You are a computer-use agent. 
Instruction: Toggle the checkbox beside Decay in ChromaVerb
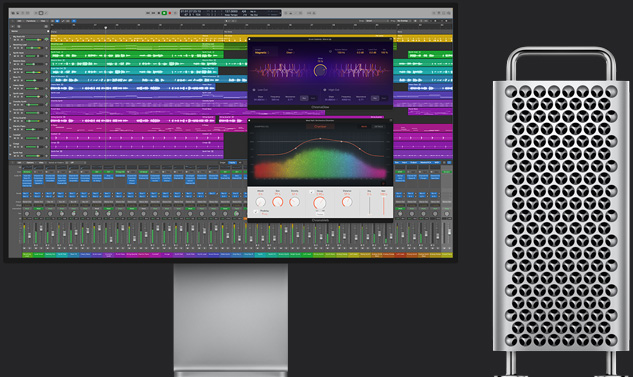click(x=312, y=192)
